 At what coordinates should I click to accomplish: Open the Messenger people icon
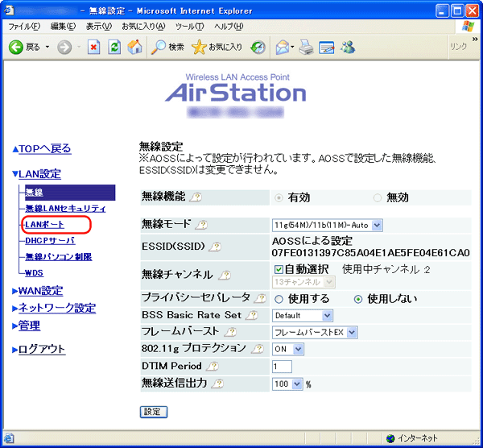(348, 48)
